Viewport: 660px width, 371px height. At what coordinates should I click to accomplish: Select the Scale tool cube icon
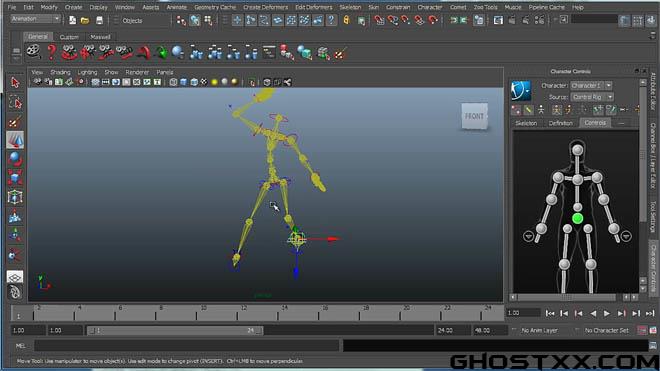pyautogui.click(x=15, y=178)
